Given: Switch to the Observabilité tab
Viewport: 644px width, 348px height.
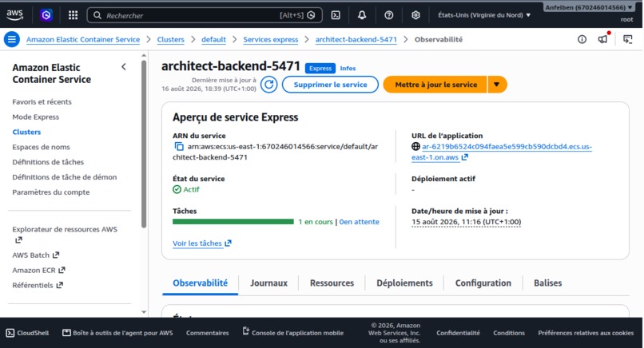Looking at the screenshot, I should coord(200,283).
